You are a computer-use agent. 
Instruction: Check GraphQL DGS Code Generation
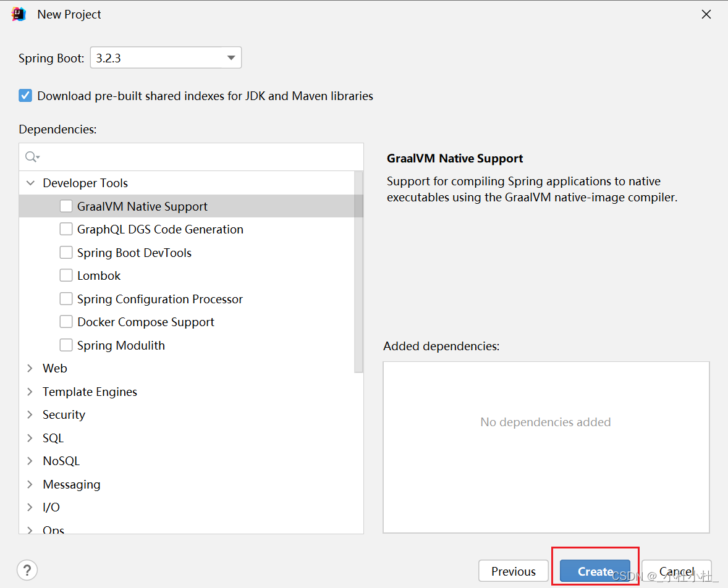(66, 229)
